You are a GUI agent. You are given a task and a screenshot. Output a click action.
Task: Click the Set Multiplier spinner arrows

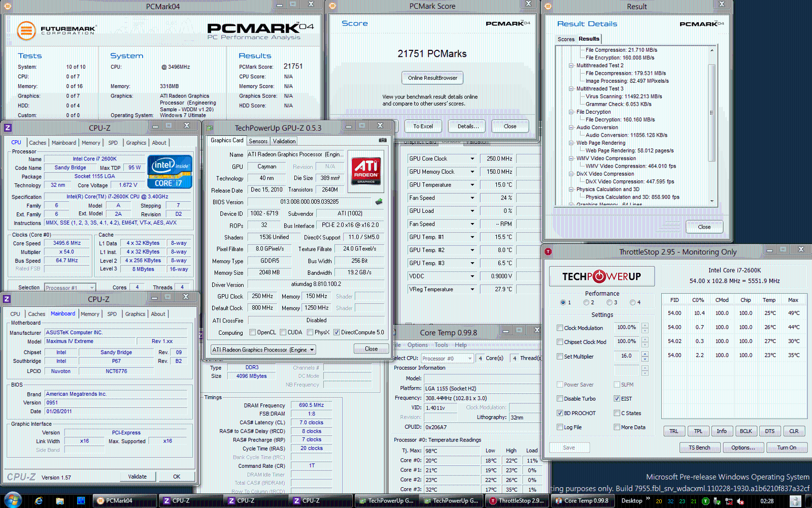(x=645, y=356)
